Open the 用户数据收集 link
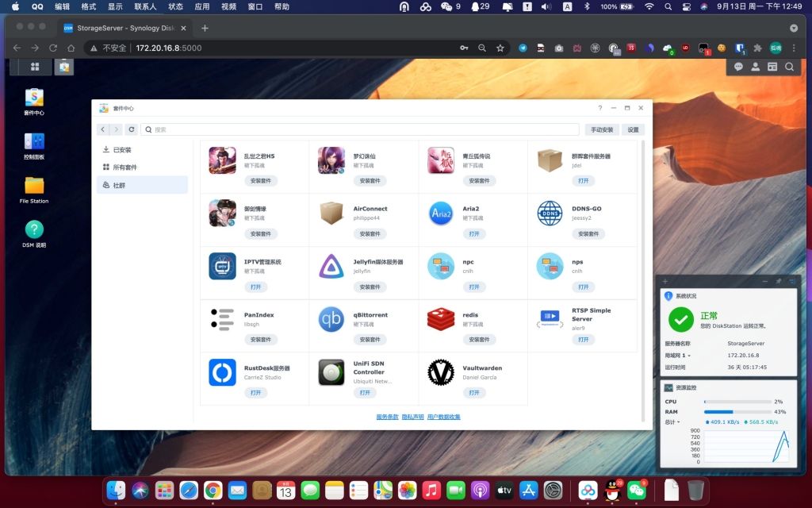Viewport: 812px width, 508px height. [444, 417]
